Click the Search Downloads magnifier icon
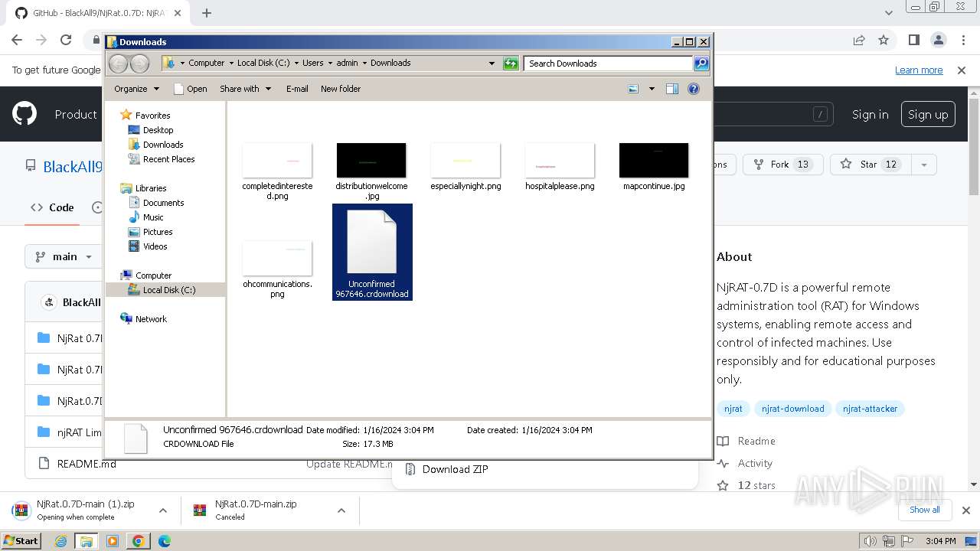Image resolution: width=980 pixels, height=551 pixels. click(x=701, y=64)
